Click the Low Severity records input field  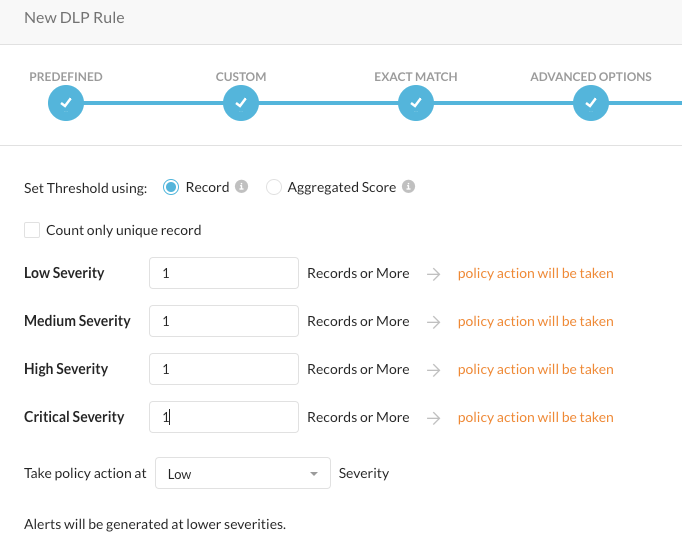coord(224,273)
